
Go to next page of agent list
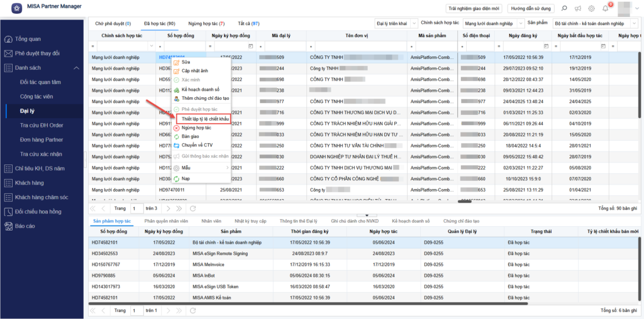[169, 208]
